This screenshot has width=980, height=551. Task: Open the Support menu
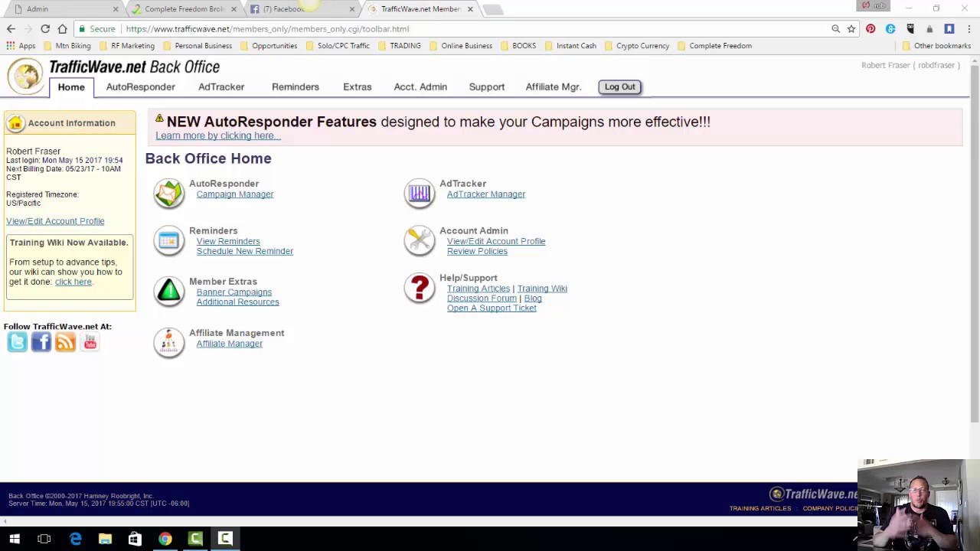[x=487, y=87]
